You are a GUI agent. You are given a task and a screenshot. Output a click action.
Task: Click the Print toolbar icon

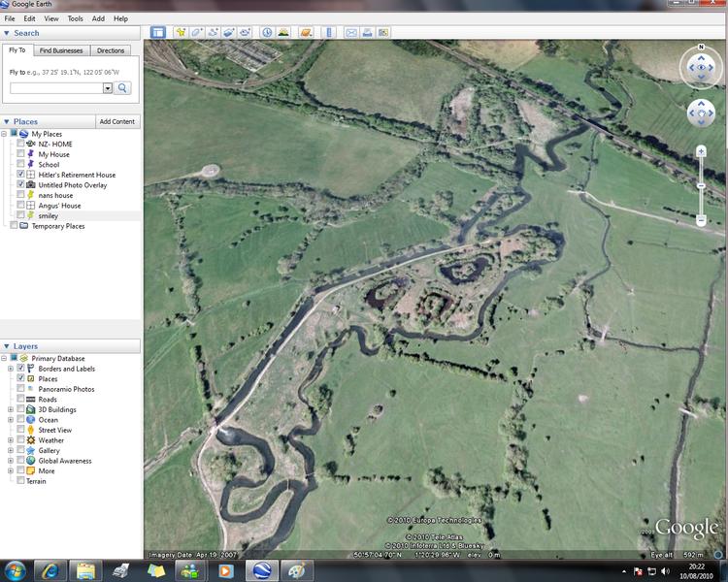(x=369, y=32)
